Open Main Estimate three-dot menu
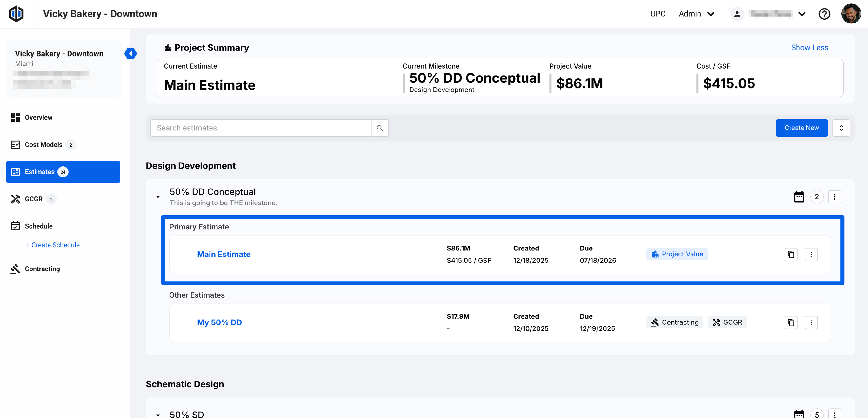This screenshot has width=868, height=418. 811,254
